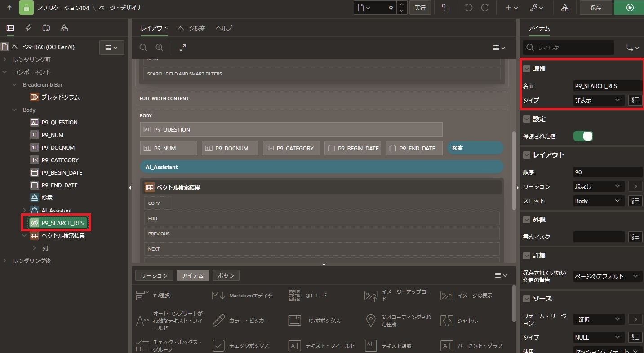The image size is (644, 353).
Task: Show the Regions gallery tab
Action: point(154,275)
